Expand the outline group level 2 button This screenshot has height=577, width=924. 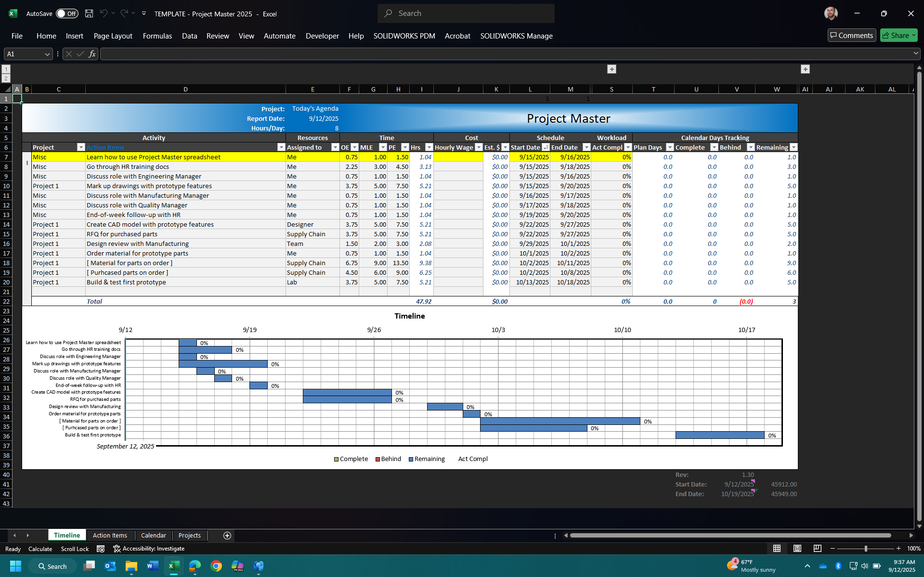point(6,78)
